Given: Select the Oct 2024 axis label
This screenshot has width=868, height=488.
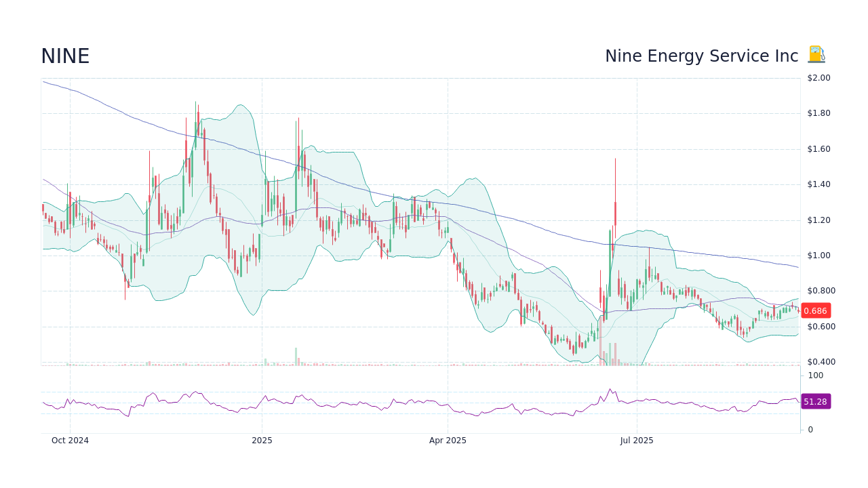Looking at the screenshot, I should pos(70,441).
